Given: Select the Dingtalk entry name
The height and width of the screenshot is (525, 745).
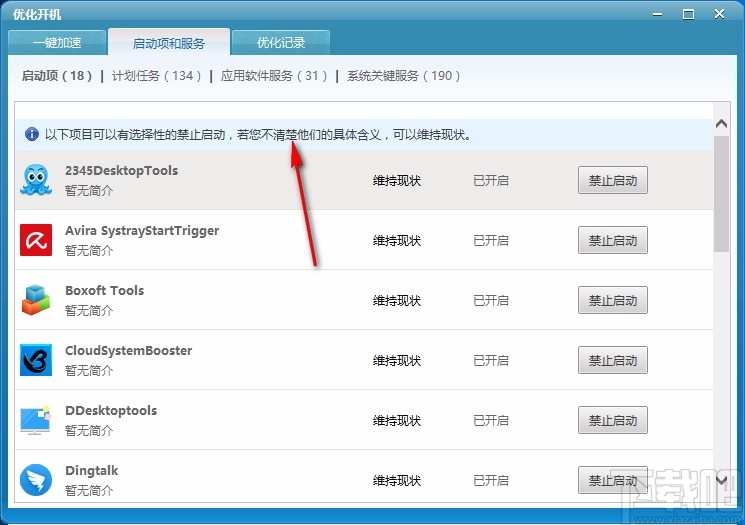Looking at the screenshot, I should [92, 471].
